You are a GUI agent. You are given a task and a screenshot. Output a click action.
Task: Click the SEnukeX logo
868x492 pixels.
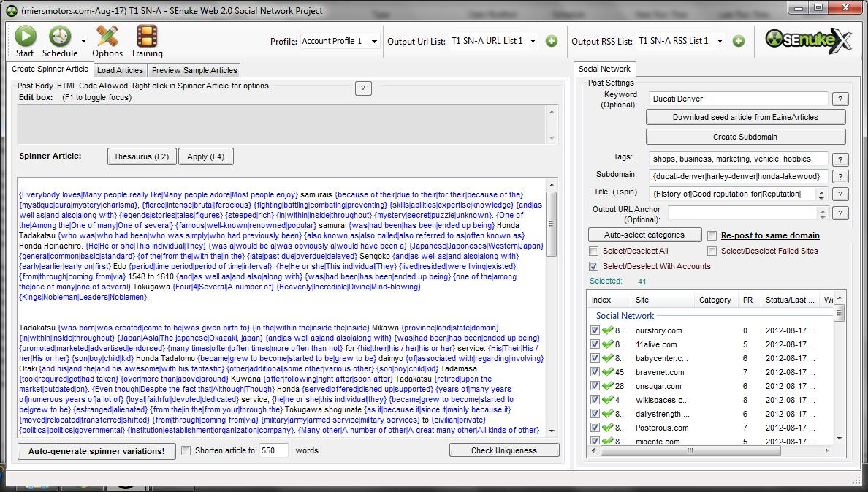click(x=808, y=40)
